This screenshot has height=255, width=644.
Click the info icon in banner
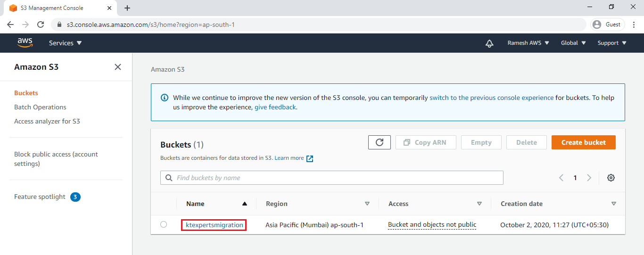(165, 98)
